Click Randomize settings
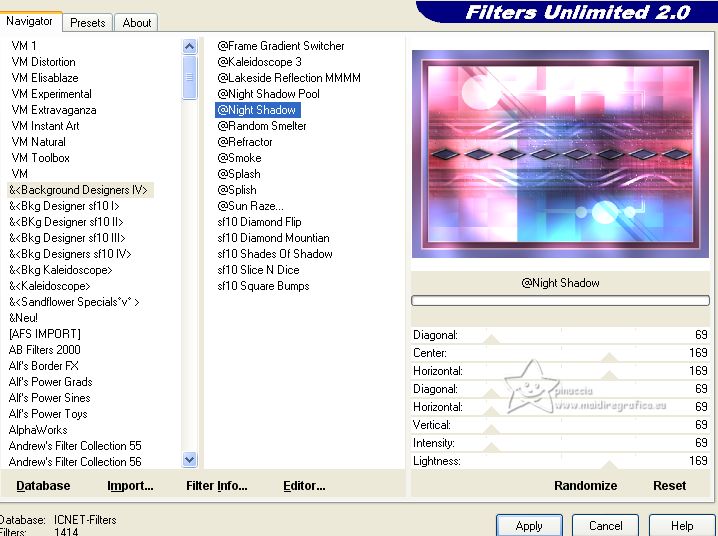This screenshot has height=536, width=718. (585, 486)
